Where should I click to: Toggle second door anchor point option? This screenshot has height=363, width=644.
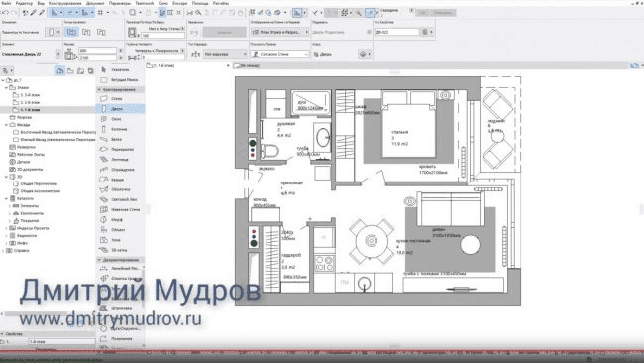[x=86, y=32]
